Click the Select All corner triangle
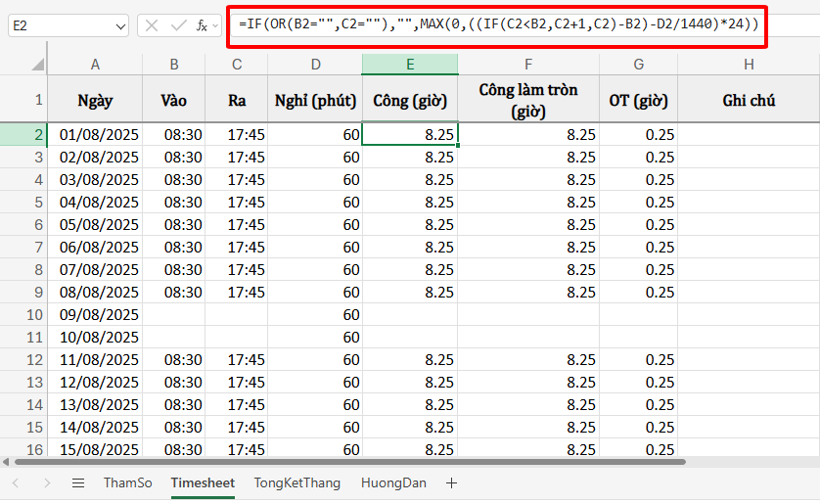 [x=36, y=65]
